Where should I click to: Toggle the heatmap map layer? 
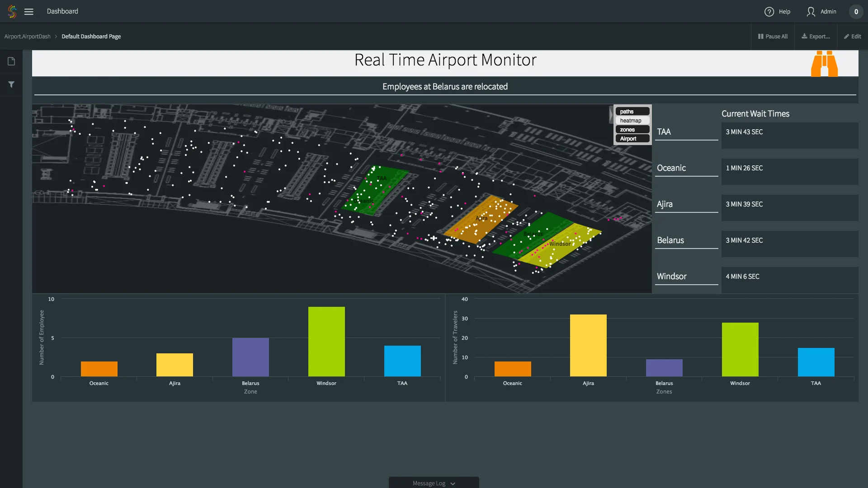click(x=632, y=121)
